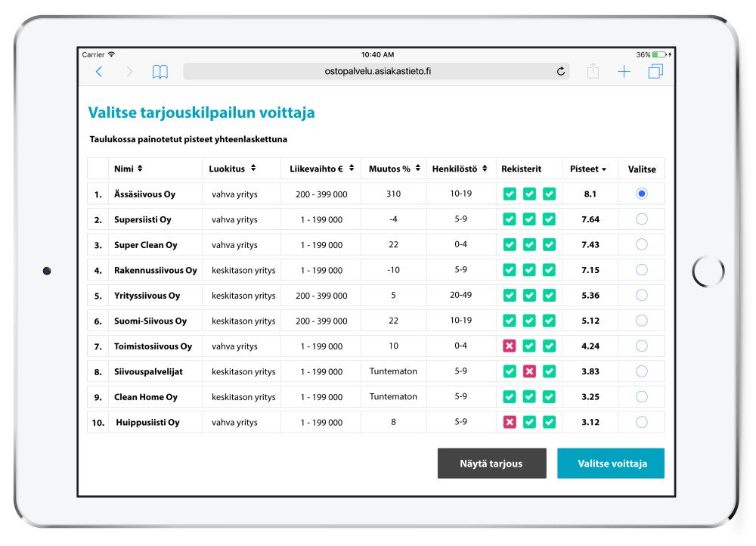The width and height of the screenshot is (756, 546).
Task: Toggle the Pisteet column sort arrow
Action: click(603, 169)
